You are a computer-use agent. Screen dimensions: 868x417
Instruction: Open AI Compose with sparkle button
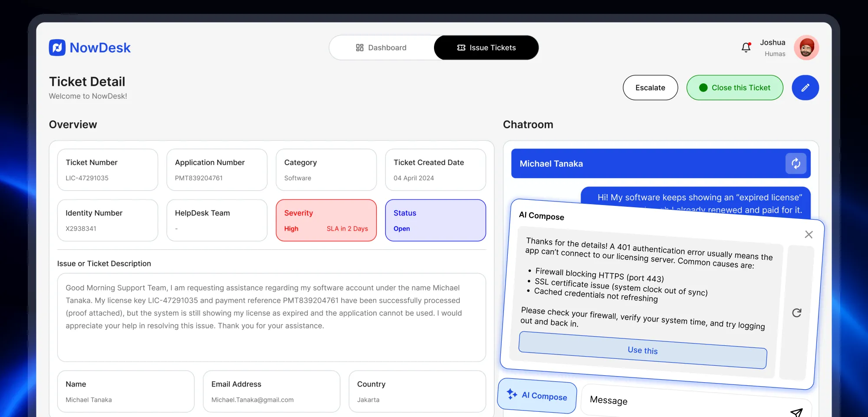(x=537, y=395)
